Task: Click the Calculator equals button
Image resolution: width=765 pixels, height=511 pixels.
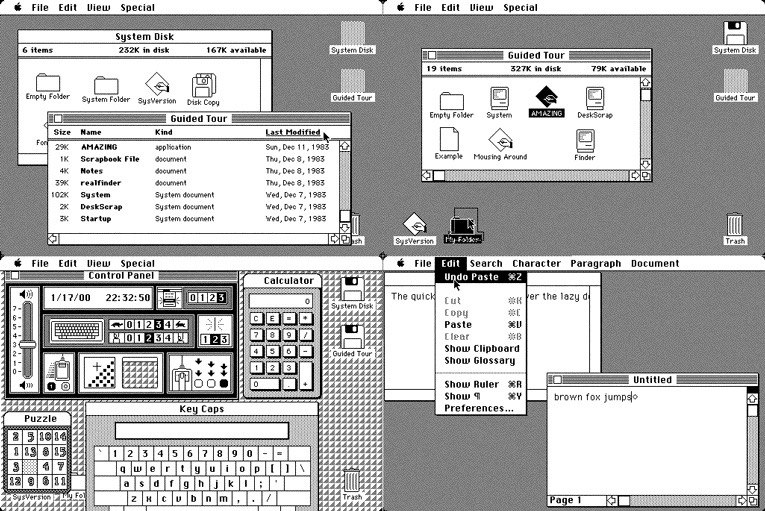Action: point(289,319)
